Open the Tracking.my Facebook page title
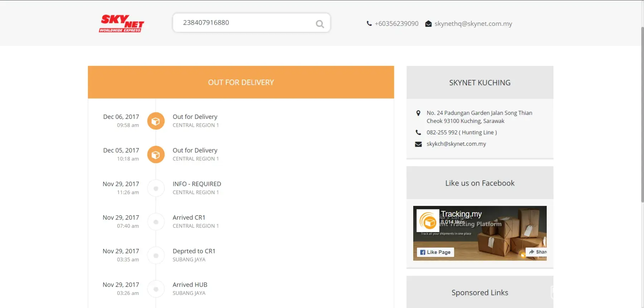 coord(461,214)
